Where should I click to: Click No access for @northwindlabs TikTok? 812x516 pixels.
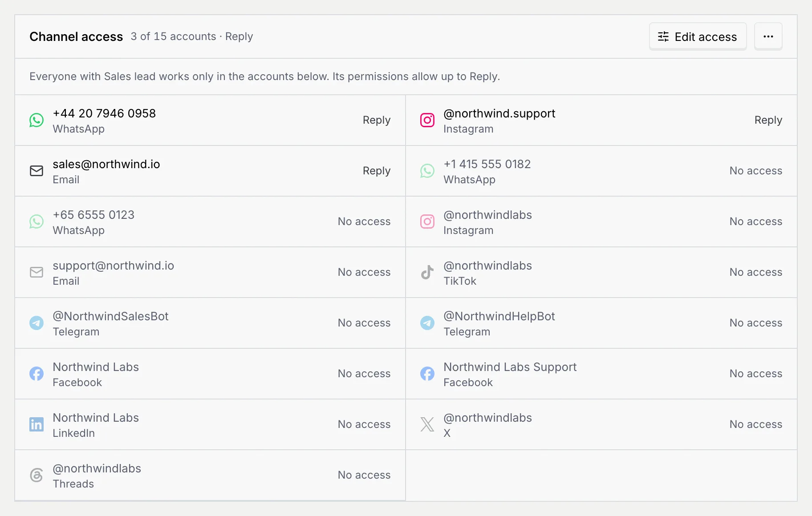tap(756, 272)
